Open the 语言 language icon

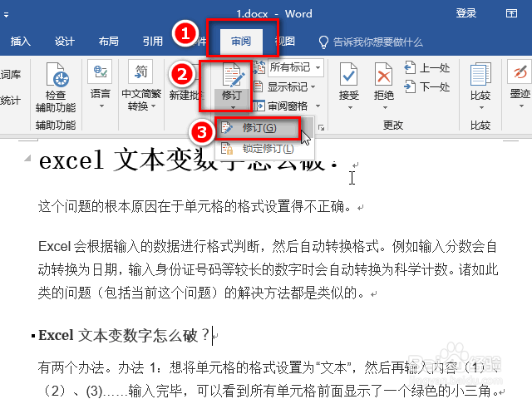100,71
